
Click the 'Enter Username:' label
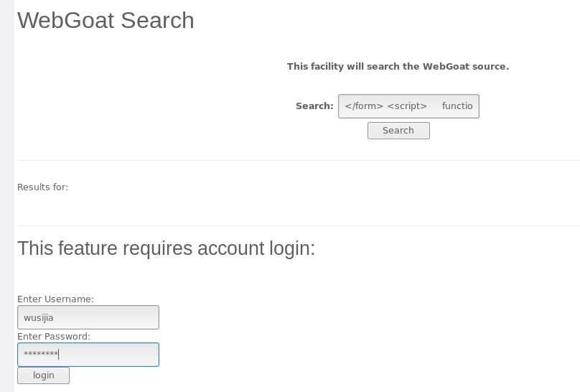click(55, 299)
